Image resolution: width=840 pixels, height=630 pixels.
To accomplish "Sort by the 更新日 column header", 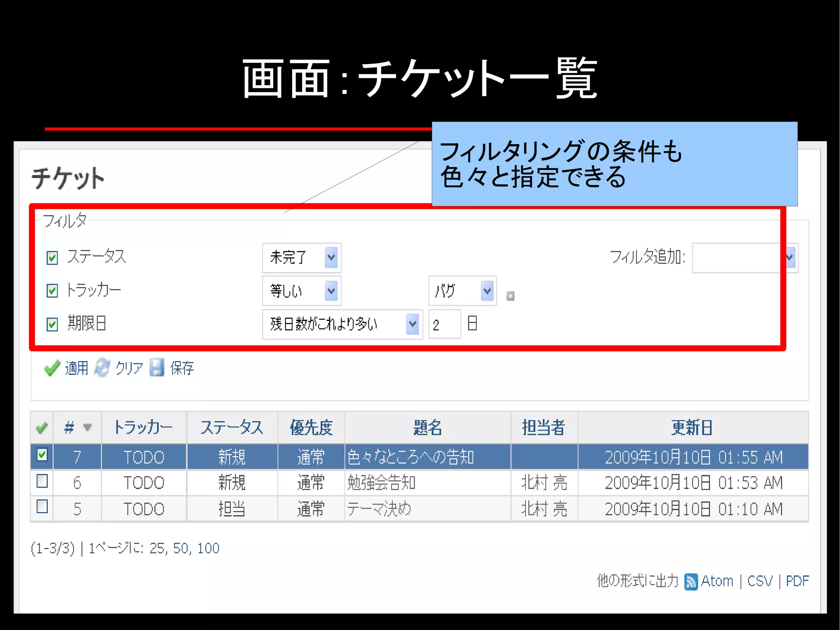I will 692,428.
